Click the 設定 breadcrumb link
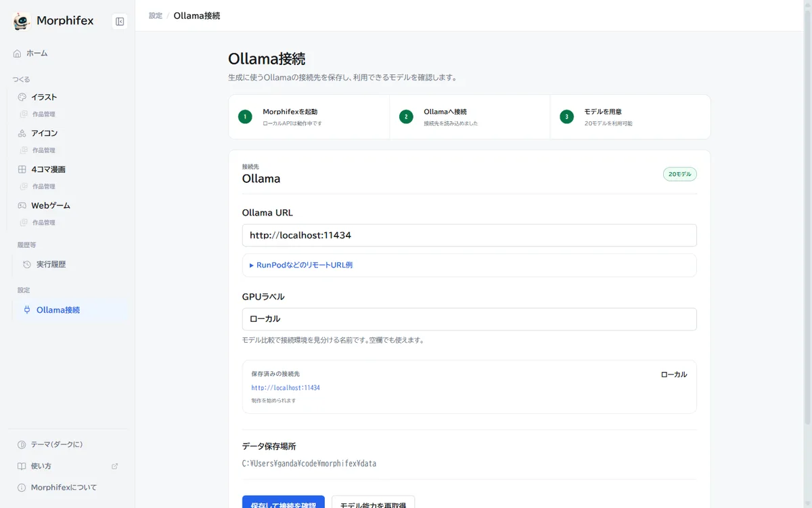The width and height of the screenshot is (812, 508). click(x=156, y=16)
